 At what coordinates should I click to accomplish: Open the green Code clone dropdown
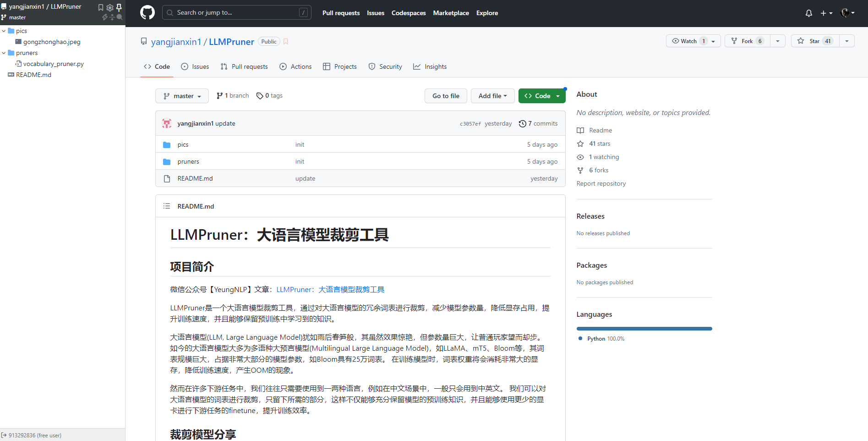click(542, 96)
